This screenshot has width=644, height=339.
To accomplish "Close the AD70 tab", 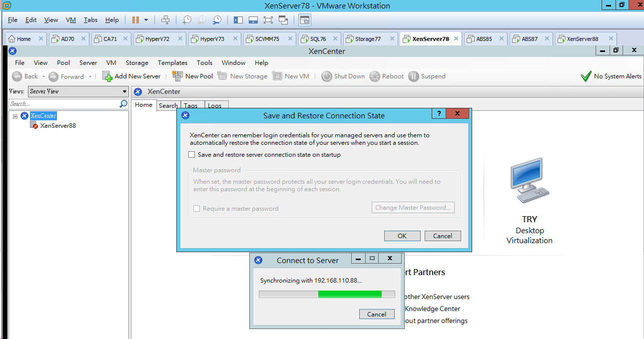I will click(83, 39).
